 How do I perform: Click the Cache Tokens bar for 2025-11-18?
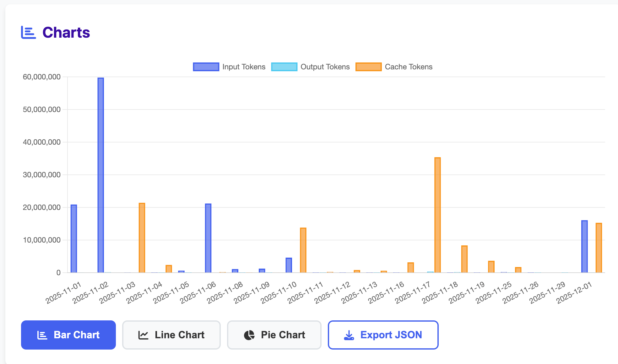(x=464, y=259)
